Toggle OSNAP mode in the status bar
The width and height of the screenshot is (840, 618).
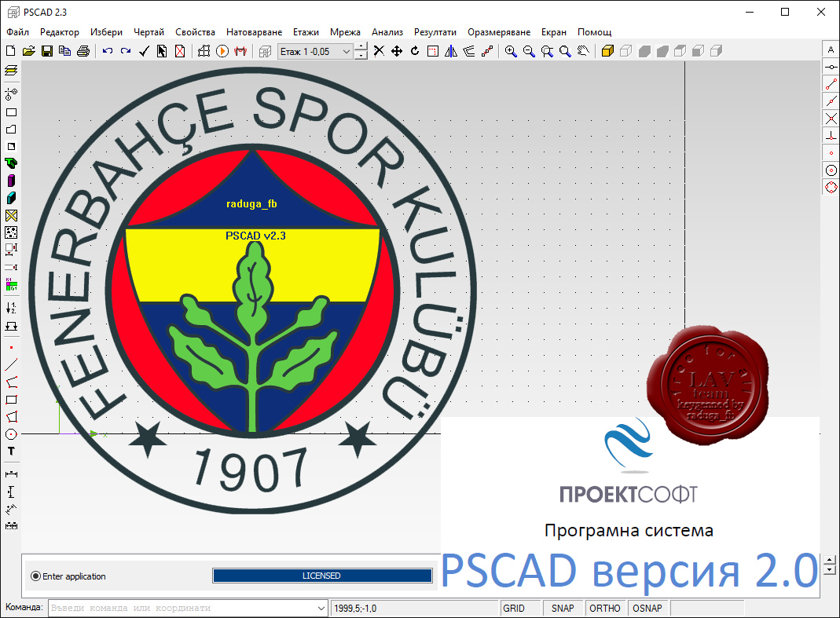click(647, 609)
